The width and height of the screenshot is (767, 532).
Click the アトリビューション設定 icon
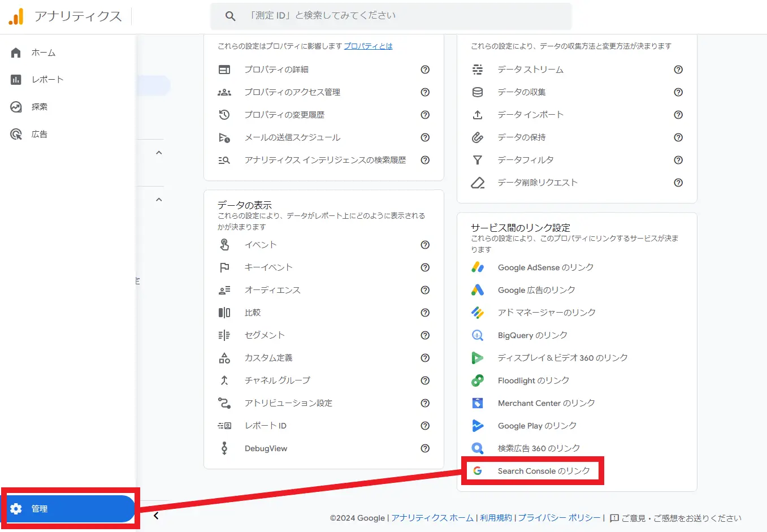224,403
